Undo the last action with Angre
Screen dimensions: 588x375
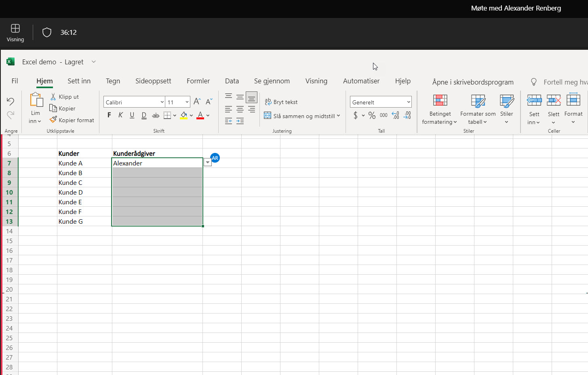pos(11,102)
